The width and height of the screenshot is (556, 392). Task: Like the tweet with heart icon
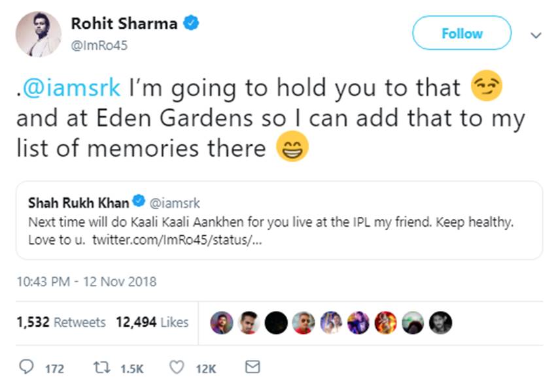coord(177,368)
